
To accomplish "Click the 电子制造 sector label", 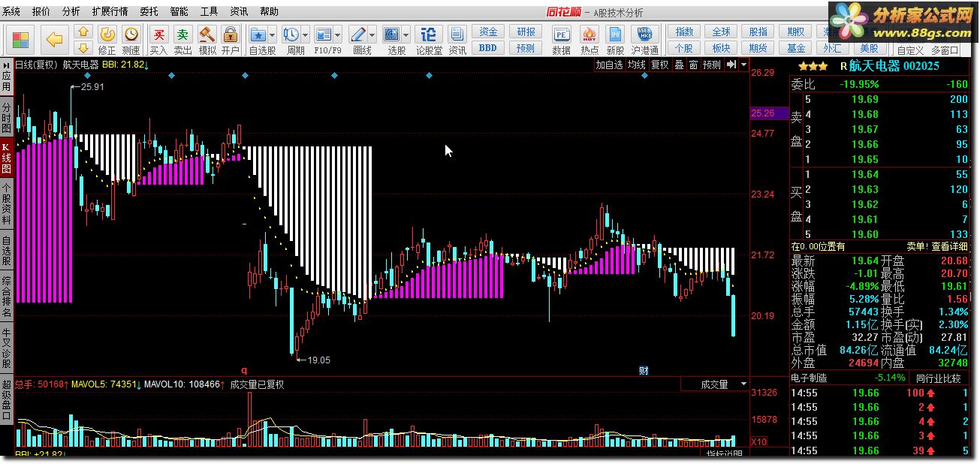I will (809, 378).
